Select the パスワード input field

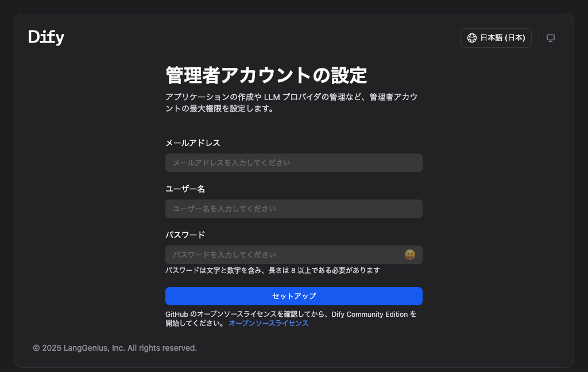pyautogui.click(x=281, y=255)
